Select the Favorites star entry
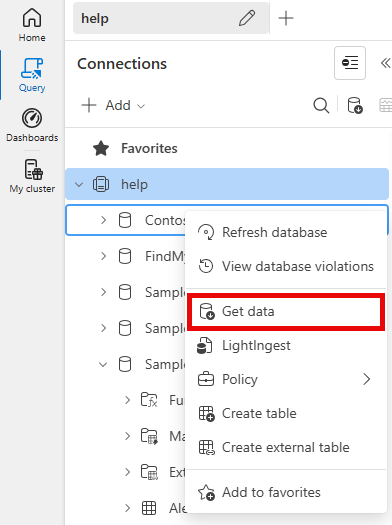 click(x=135, y=148)
